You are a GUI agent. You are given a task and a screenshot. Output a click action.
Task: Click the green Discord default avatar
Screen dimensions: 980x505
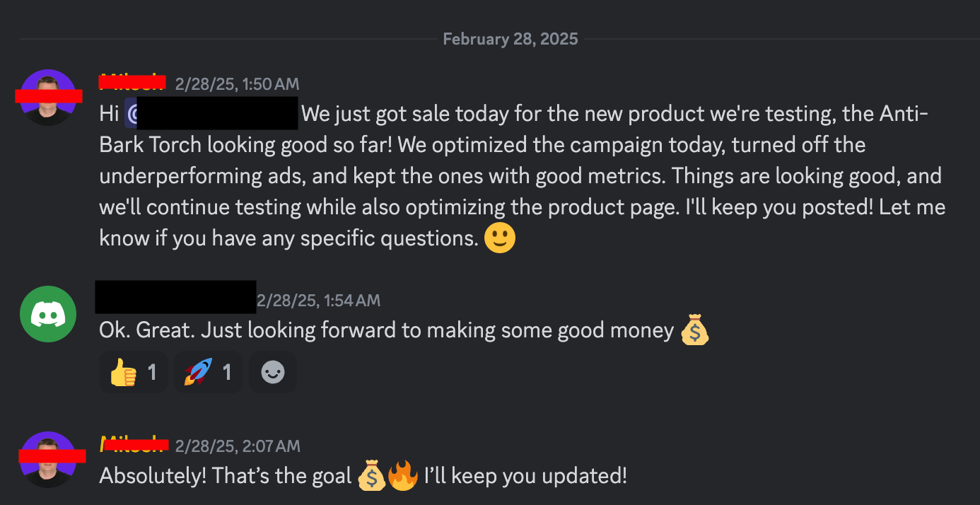[x=48, y=314]
